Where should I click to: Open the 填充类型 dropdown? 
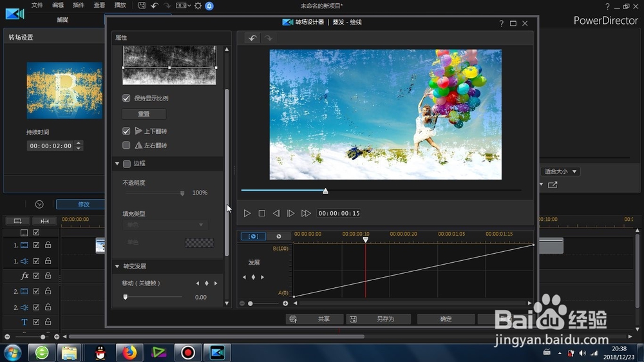pos(164,225)
